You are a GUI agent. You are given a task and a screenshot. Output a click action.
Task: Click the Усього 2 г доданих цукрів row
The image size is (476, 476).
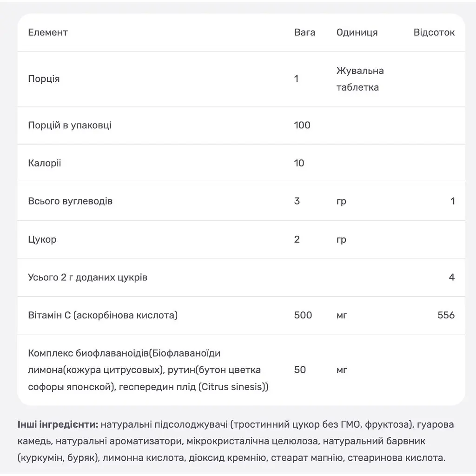pyautogui.click(x=241, y=278)
